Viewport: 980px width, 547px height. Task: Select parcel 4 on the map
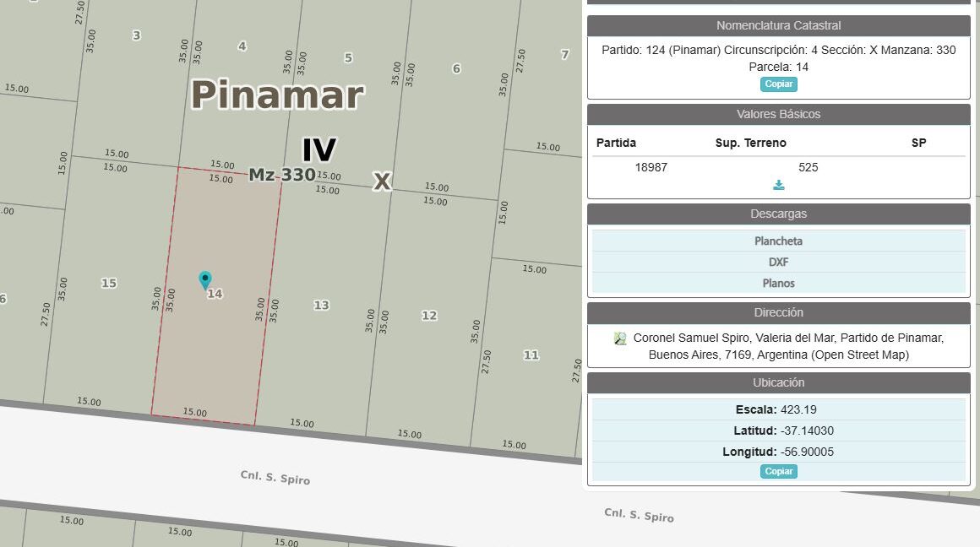[242, 46]
